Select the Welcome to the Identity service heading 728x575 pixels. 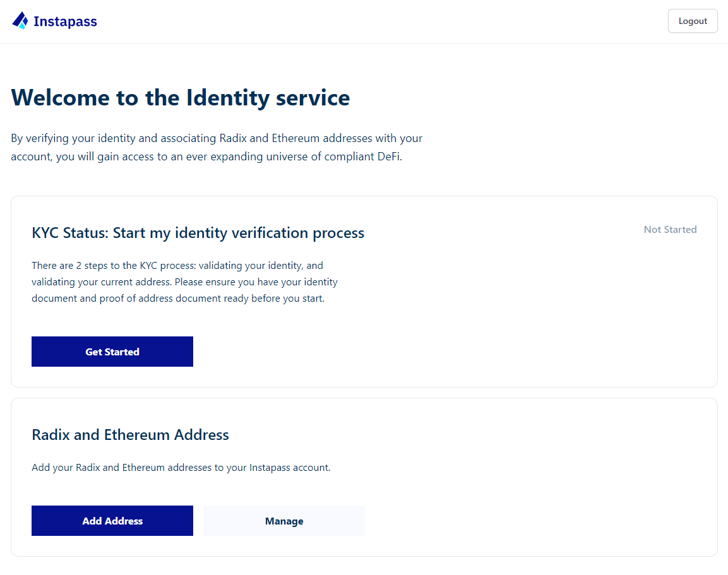tap(180, 97)
